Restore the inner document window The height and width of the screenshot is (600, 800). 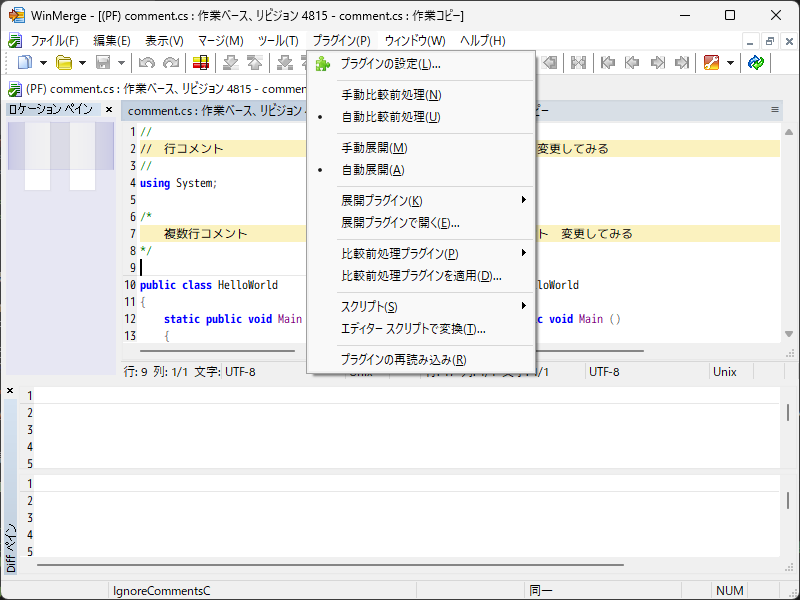click(770, 41)
